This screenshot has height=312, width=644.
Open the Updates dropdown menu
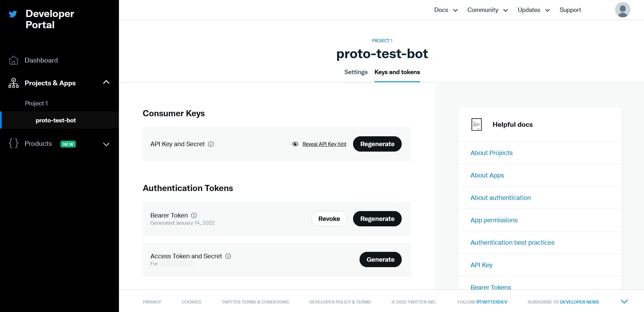tap(534, 10)
